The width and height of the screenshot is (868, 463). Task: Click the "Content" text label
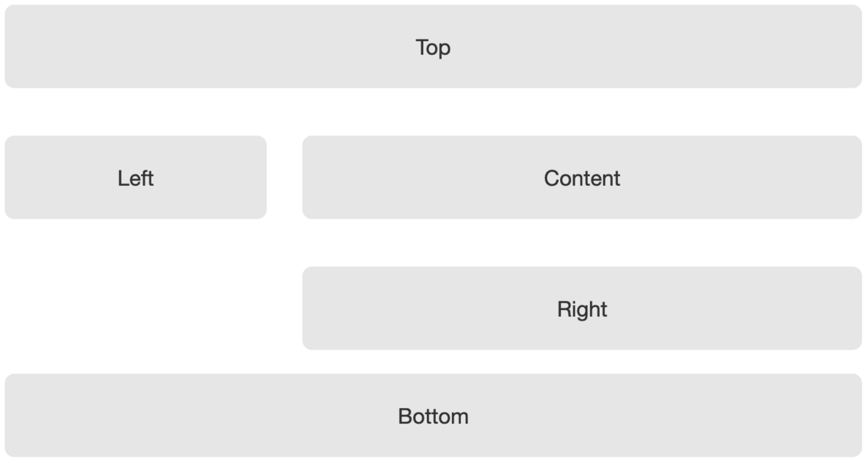pos(582,178)
